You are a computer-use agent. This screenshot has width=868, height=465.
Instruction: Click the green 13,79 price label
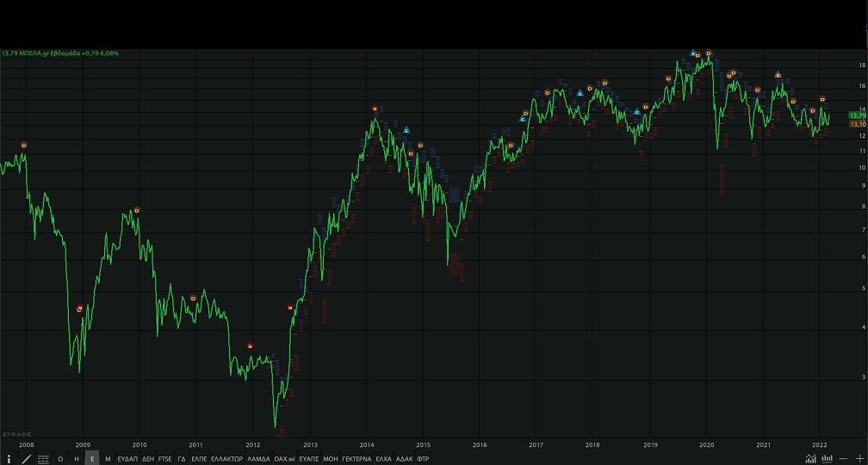tap(858, 115)
